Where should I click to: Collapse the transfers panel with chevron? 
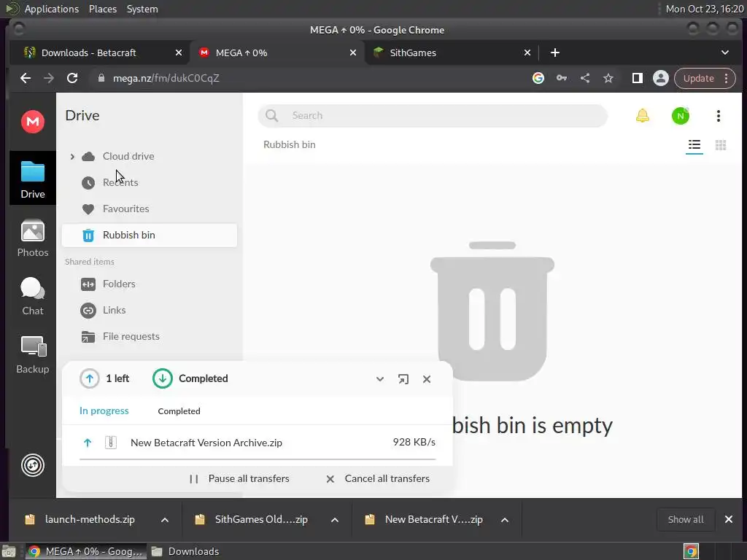click(x=379, y=379)
